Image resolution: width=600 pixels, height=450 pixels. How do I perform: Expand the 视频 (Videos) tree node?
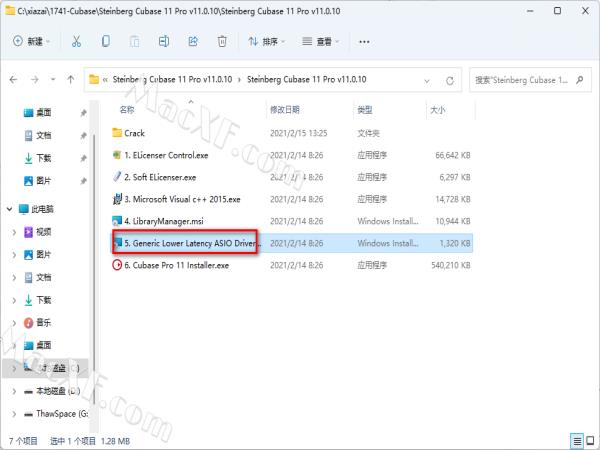pyautogui.click(x=14, y=232)
